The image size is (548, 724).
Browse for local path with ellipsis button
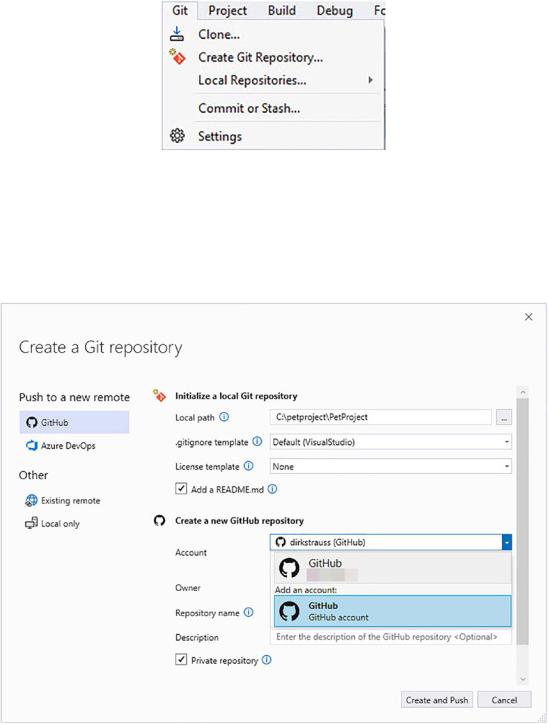pos(504,417)
